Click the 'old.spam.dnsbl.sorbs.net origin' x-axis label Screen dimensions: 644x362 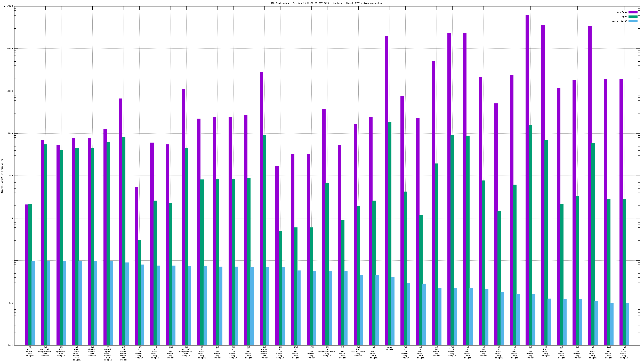point(124,353)
